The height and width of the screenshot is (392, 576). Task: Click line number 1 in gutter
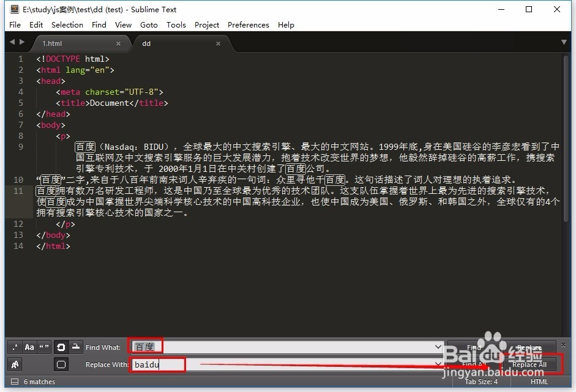pos(21,59)
